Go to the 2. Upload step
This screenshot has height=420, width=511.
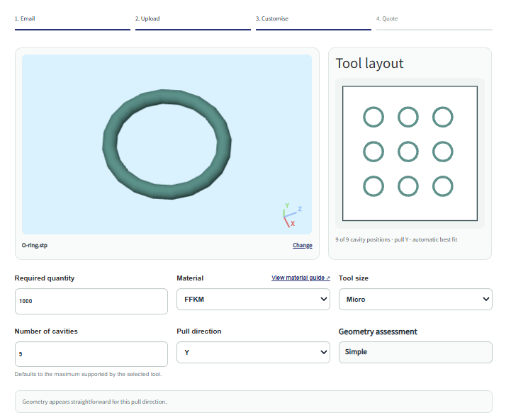point(193,21)
